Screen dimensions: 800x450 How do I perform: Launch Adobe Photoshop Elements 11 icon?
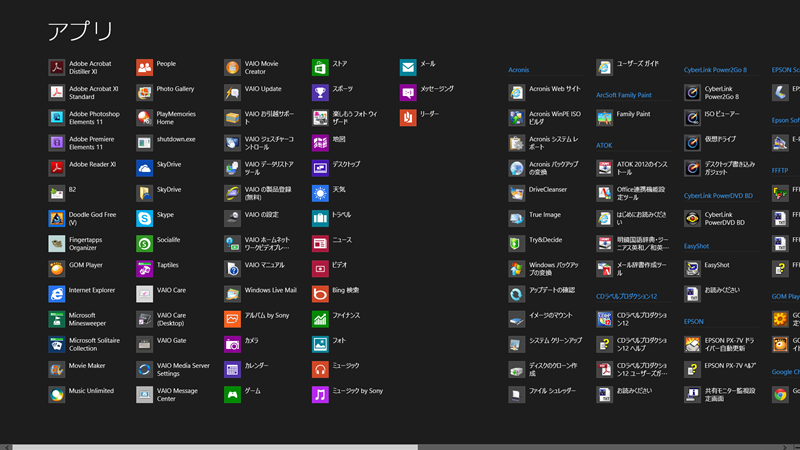tap(57, 118)
